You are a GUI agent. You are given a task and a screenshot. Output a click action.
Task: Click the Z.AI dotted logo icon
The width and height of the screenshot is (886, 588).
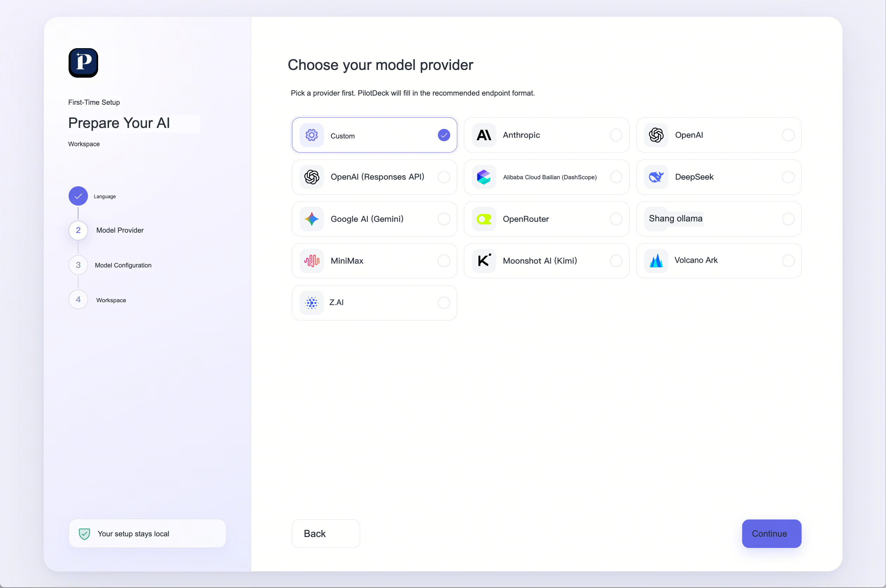[x=312, y=303]
